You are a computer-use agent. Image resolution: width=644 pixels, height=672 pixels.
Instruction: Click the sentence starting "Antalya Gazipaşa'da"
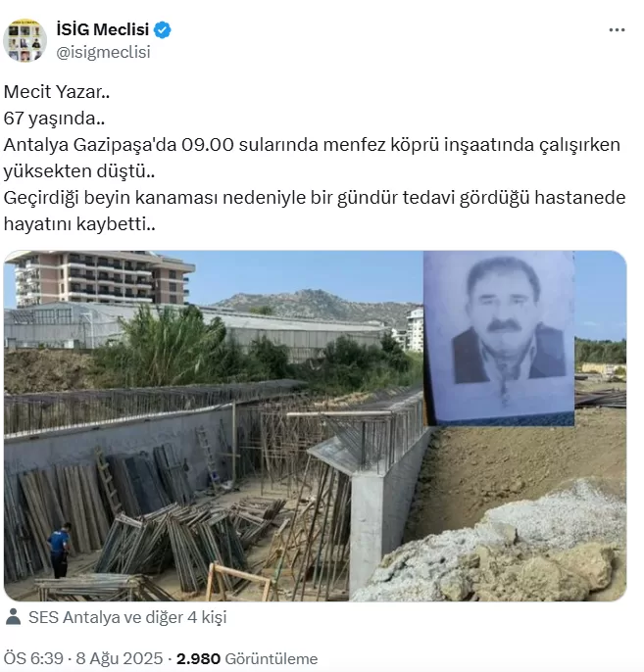pyautogui.click(x=312, y=158)
